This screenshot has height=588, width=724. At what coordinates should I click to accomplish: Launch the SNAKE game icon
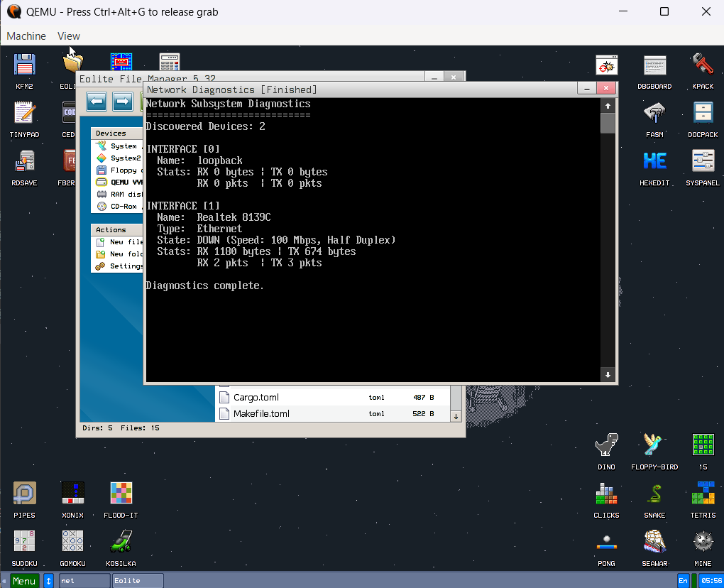[654, 494]
